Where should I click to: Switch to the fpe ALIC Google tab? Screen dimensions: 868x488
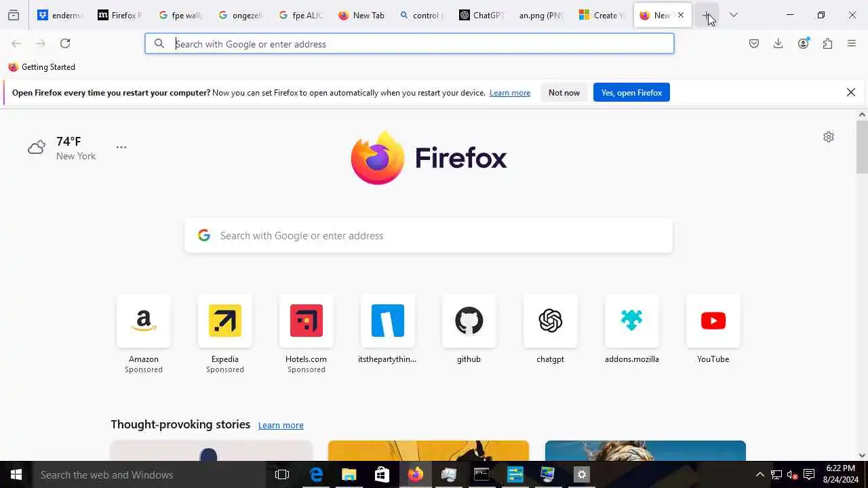(301, 15)
